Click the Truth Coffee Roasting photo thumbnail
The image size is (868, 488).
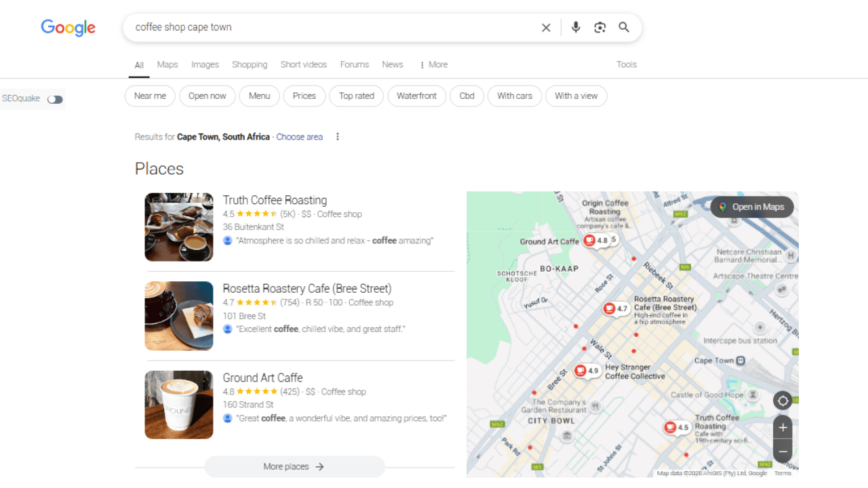click(x=179, y=227)
